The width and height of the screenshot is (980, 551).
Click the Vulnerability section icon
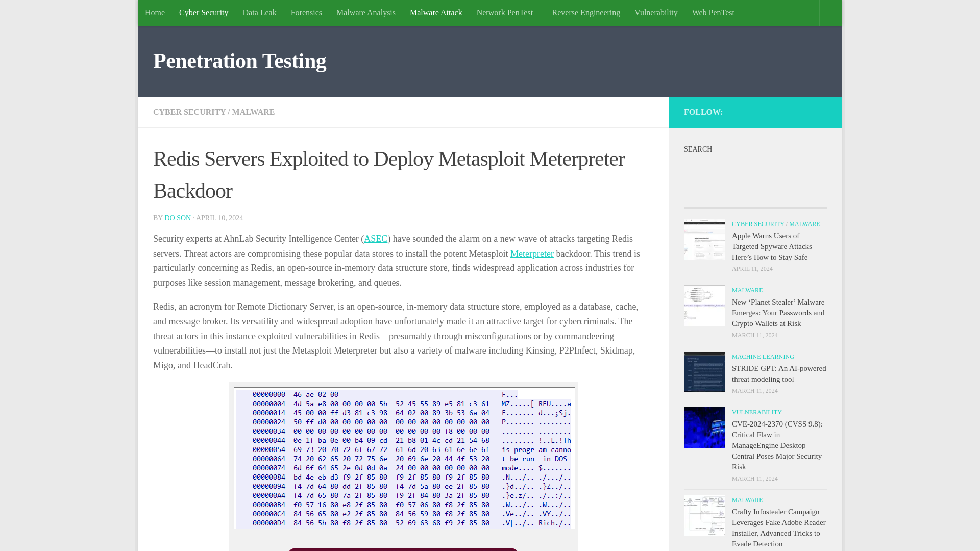click(704, 427)
